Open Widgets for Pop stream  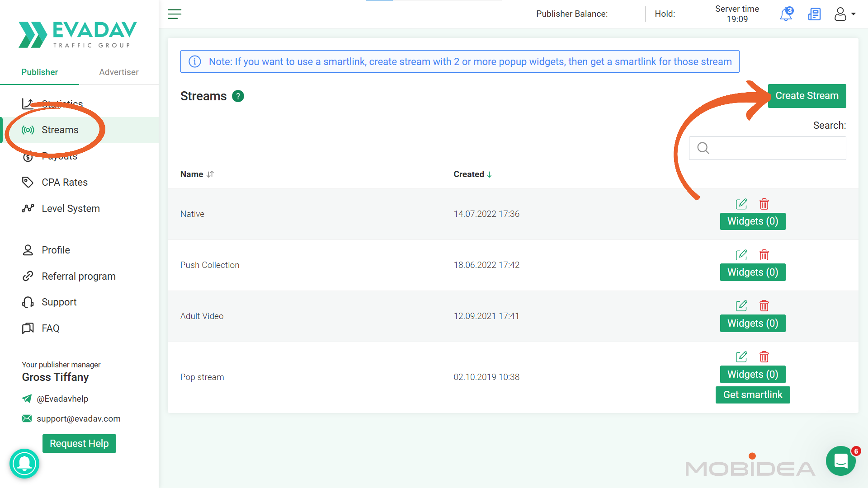pyautogui.click(x=753, y=375)
